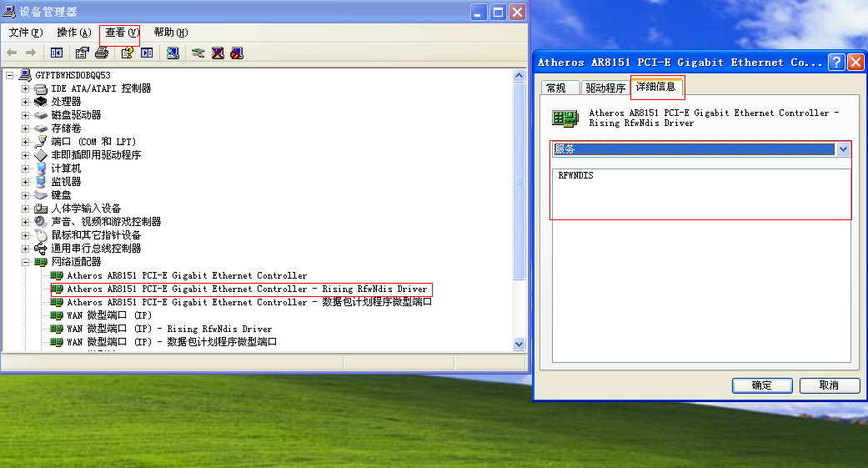Screen dimensions: 868x468
Task: Expand the IDE ATA/ATAPI 控制器 node
Action: [x=26, y=88]
